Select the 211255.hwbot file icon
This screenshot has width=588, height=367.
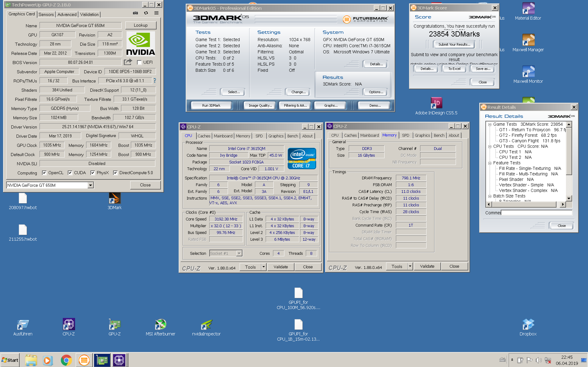[23, 230]
